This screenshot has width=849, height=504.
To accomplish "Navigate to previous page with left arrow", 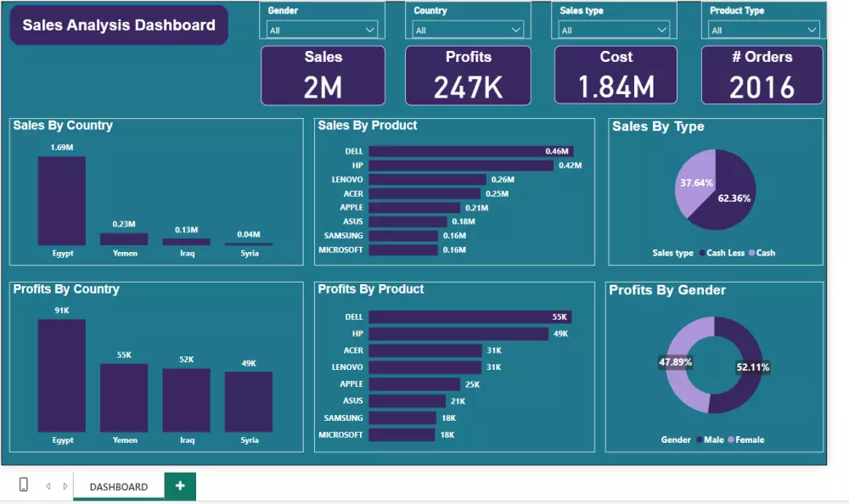I will point(48,485).
